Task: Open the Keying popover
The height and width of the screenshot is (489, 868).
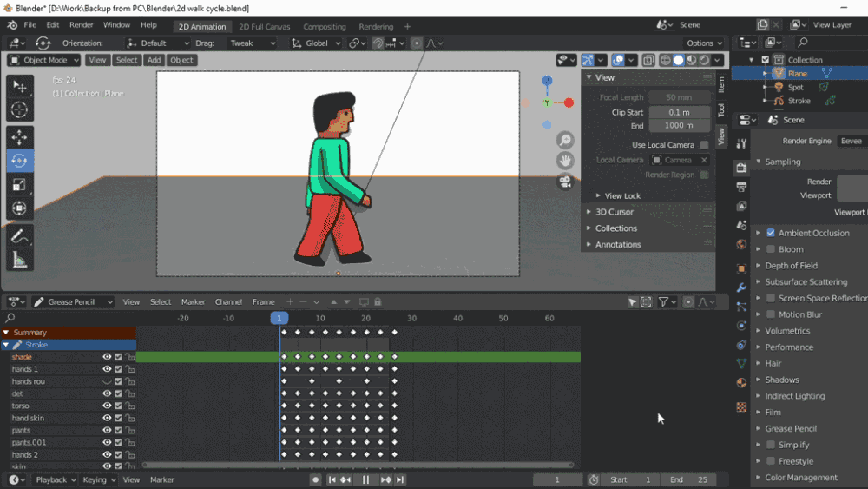Action: point(99,479)
